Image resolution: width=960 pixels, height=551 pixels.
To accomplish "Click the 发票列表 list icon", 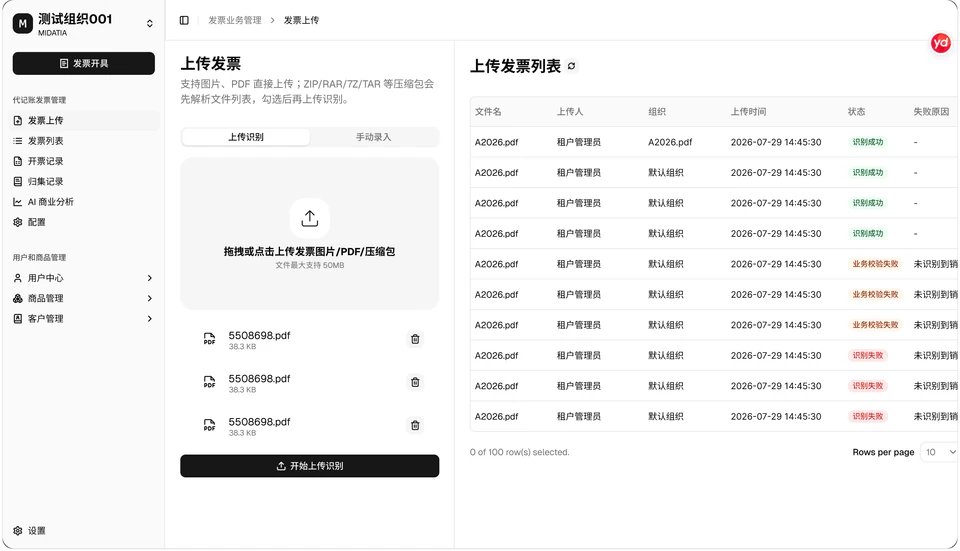I will 18,141.
